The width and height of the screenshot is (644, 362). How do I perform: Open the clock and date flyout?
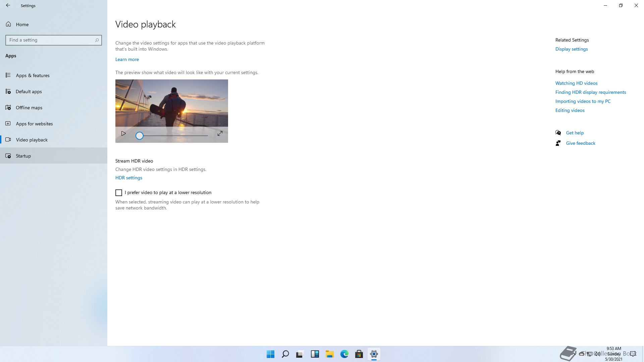tap(614, 354)
